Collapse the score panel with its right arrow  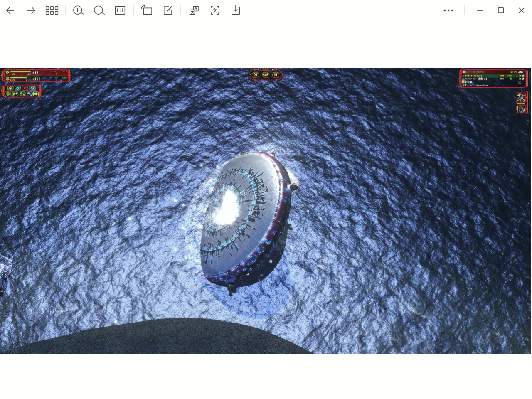coord(530,75)
